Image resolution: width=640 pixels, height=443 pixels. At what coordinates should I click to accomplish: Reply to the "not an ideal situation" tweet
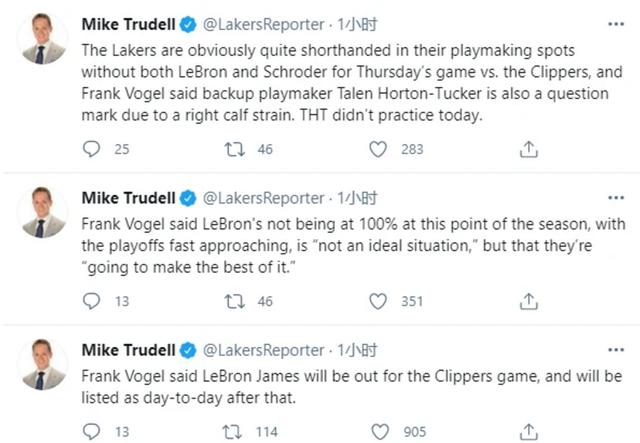[91, 301]
